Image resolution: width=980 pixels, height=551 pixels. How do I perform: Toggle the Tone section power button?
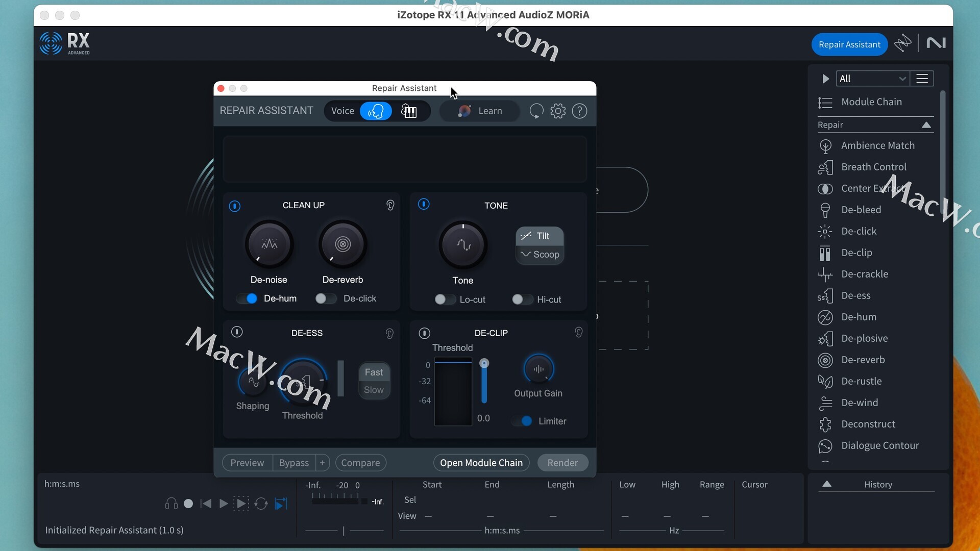(x=424, y=204)
